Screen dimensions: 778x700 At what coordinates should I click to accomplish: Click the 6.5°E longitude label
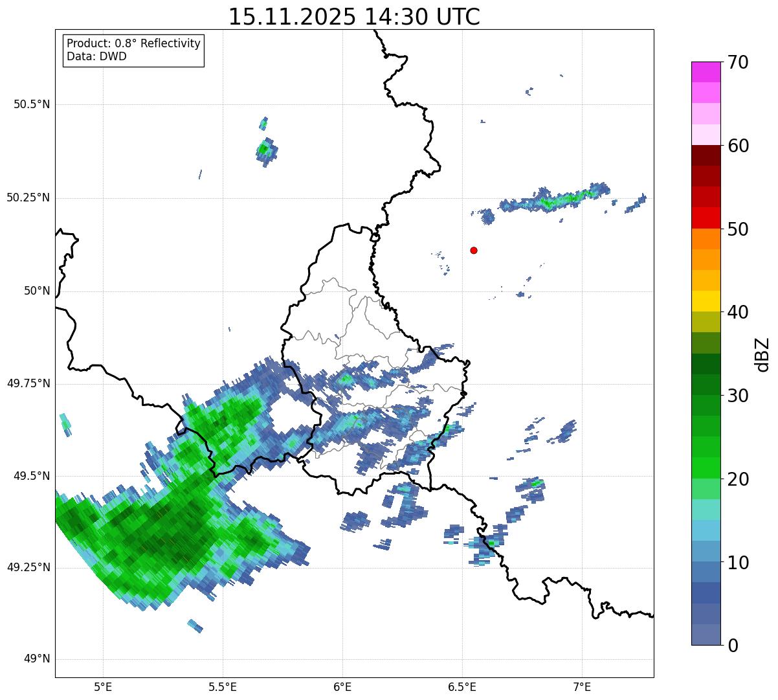[462, 688]
